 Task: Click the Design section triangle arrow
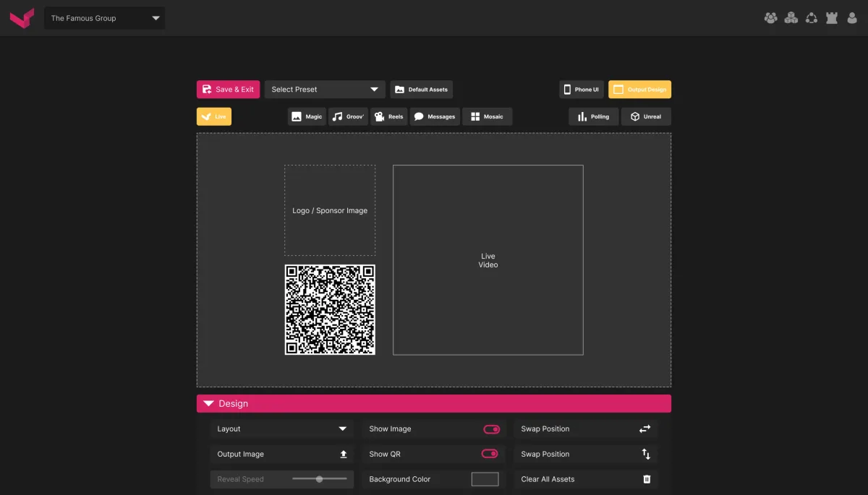click(209, 404)
